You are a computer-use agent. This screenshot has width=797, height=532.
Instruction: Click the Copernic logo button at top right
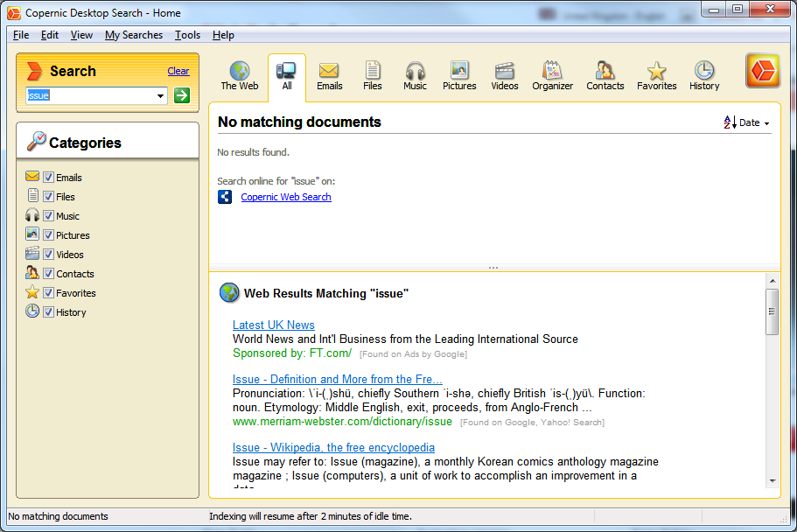coord(762,71)
